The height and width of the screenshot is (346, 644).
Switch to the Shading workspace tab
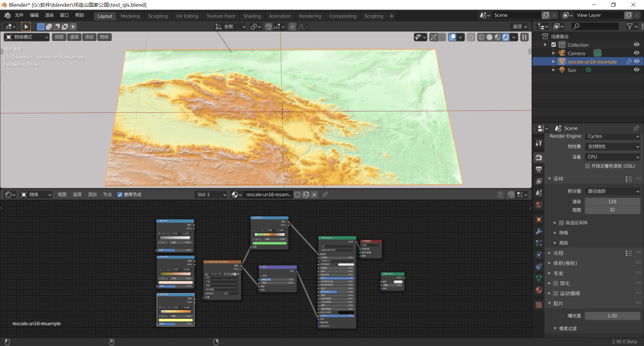[252, 16]
